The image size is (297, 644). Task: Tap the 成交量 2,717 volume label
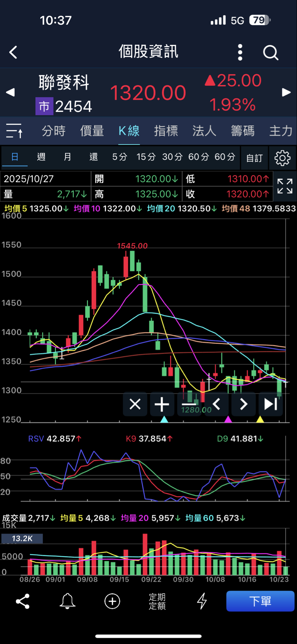29,518
